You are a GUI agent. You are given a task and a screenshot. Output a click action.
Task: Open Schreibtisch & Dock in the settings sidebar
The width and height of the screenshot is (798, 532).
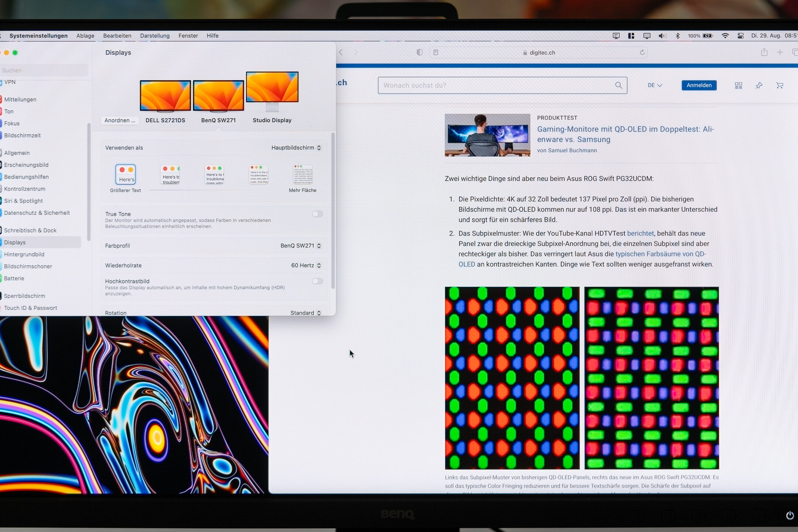coord(30,230)
